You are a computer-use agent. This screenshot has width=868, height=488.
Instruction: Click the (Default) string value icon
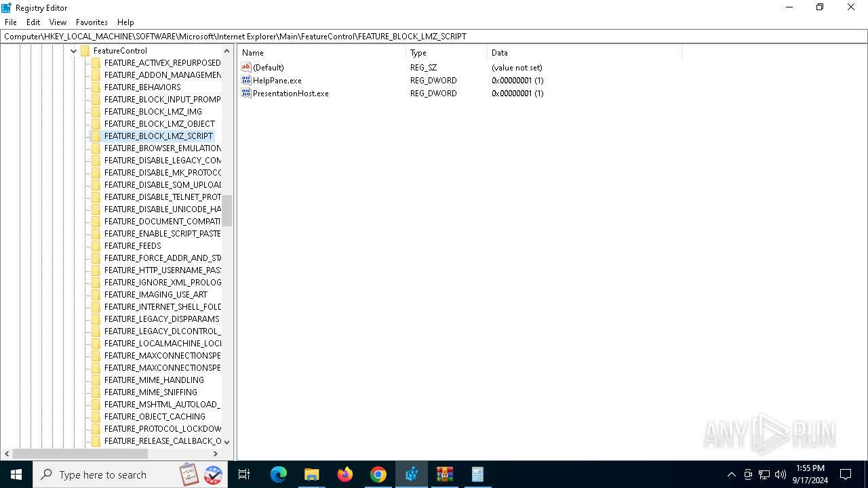(246, 67)
